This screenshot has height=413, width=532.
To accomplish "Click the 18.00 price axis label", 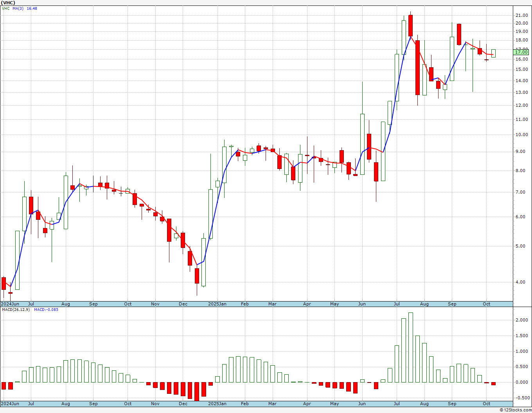I will pos(522,40).
